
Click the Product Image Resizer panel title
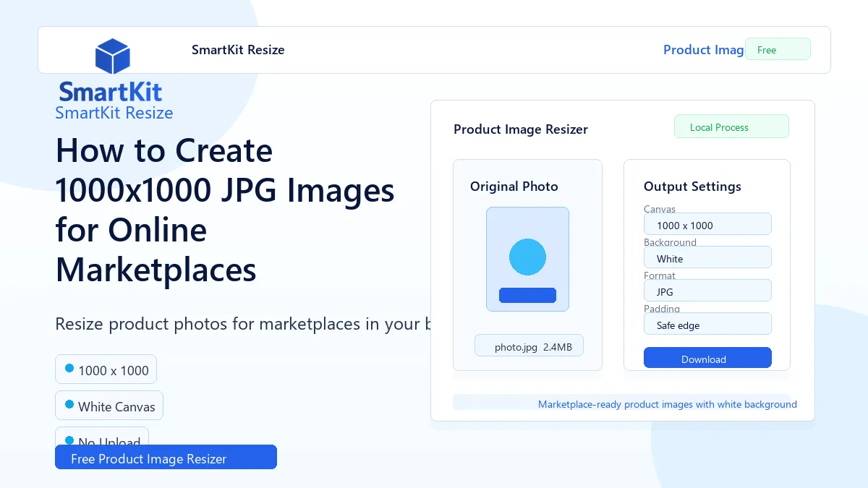coord(521,129)
